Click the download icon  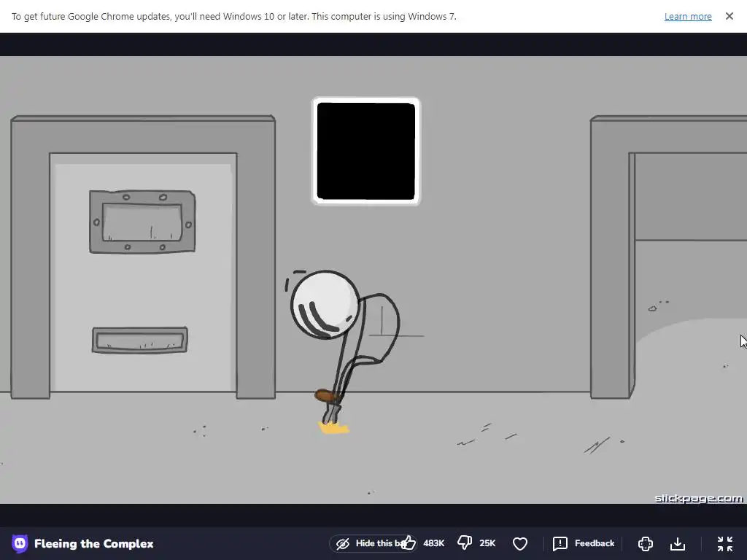[x=677, y=543]
